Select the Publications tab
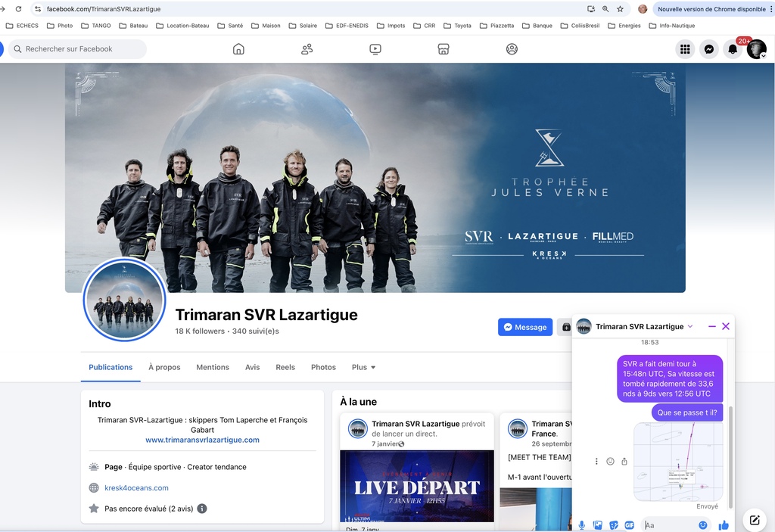The width and height of the screenshot is (775, 532). pyautogui.click(x=110, y=367)
